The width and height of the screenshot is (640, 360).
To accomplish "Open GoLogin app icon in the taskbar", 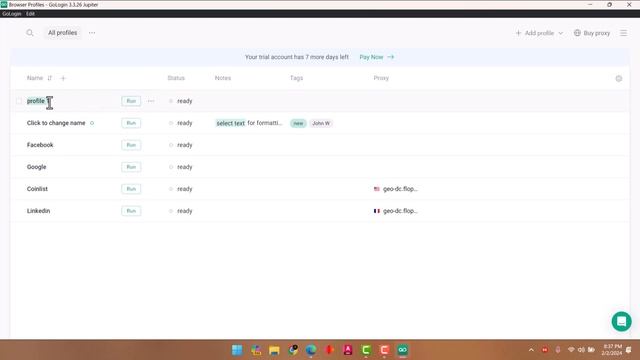I will [402, 350].
